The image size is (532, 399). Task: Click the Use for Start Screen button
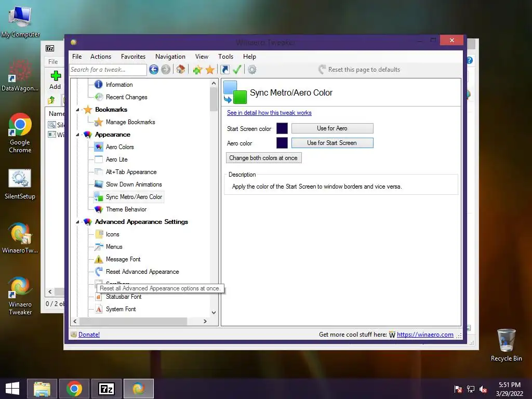coord(332,143)
